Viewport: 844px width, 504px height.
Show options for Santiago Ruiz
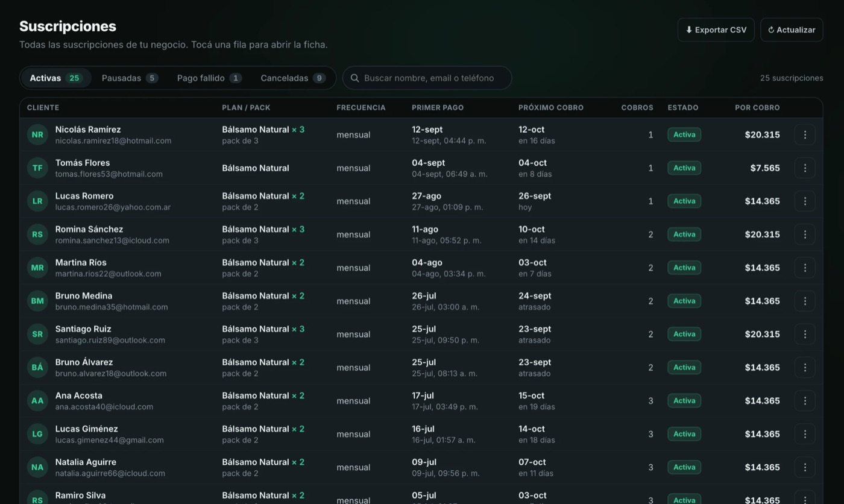pyautogui.click(x=805, y=334)
